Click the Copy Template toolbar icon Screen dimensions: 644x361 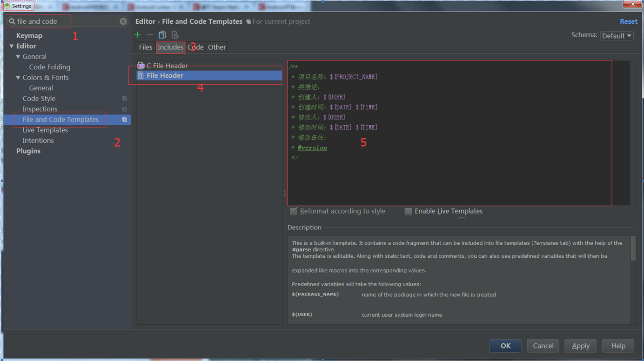click(x=162, y=34)
